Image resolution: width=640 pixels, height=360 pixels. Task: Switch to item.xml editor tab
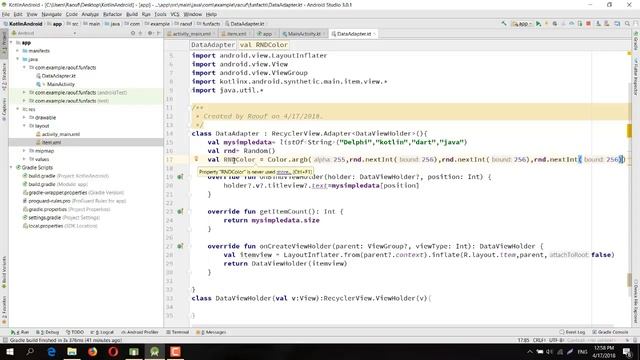(x=236, y=34)
